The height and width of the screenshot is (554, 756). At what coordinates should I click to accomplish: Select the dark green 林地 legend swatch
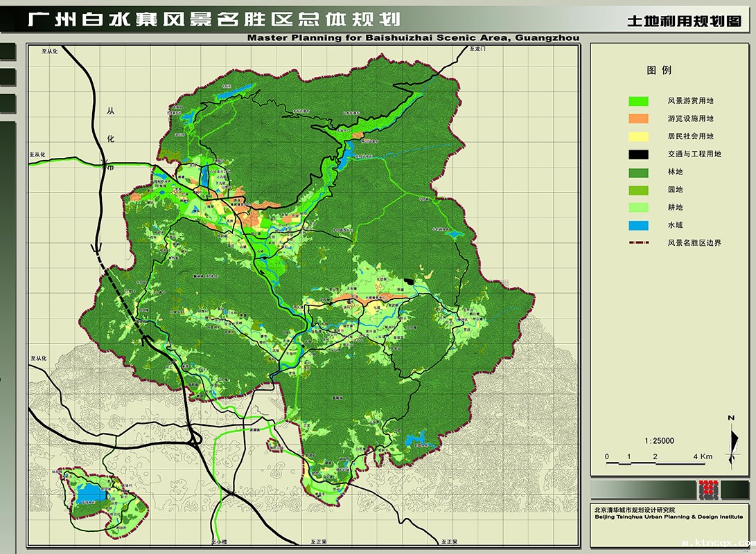pos(638,172)
